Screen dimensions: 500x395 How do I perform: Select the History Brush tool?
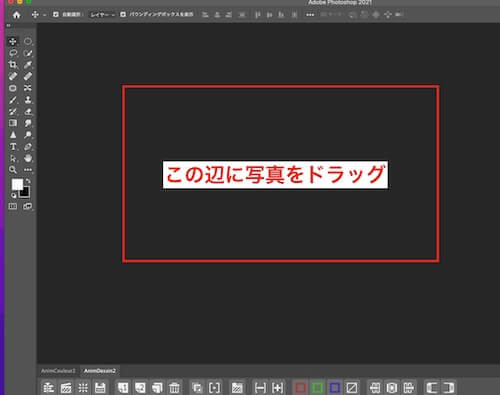13,112
